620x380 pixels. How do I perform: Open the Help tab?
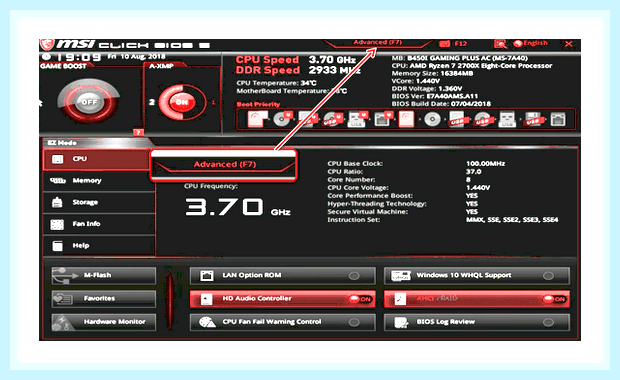[99, 246]
